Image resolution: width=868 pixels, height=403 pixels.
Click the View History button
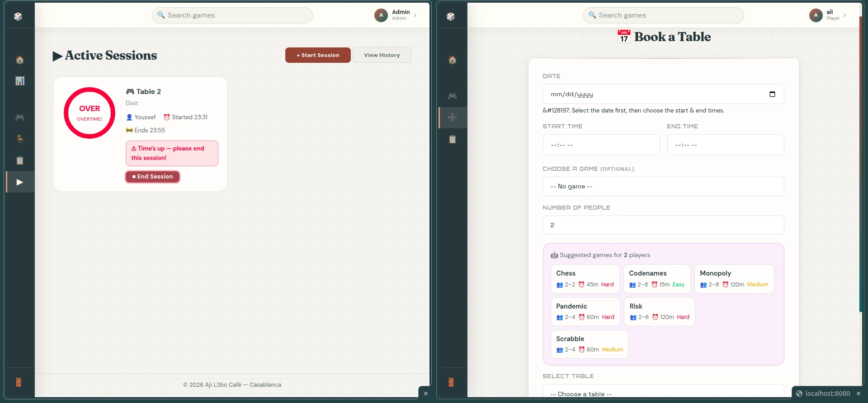pos(382,55)
